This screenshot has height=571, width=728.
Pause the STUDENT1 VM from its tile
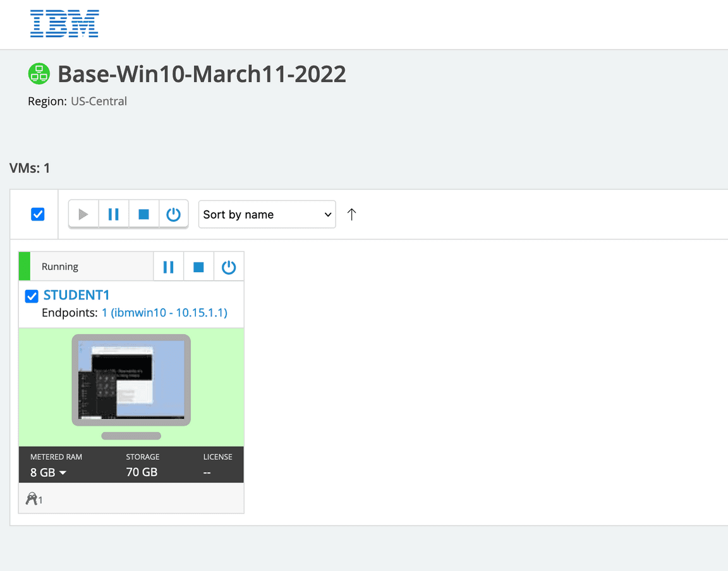coord(169,267)
